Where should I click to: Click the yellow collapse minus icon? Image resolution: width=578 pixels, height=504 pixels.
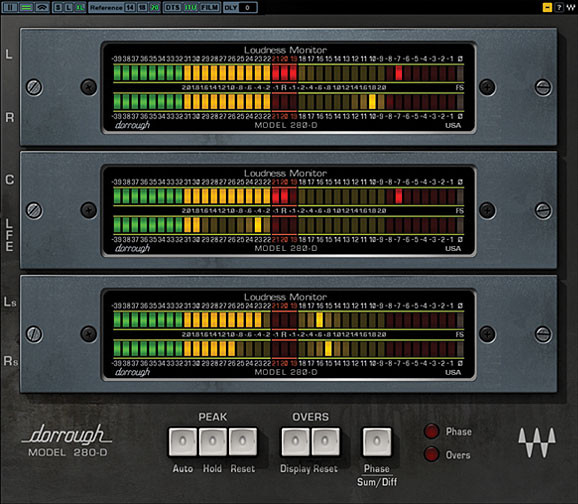547,7
